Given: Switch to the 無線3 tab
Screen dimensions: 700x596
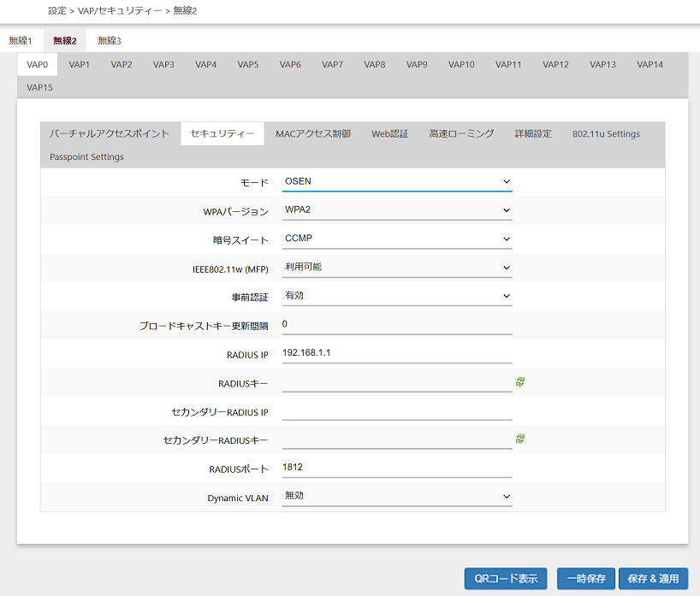Looking at the screenshot, I should tap(109, 40).
